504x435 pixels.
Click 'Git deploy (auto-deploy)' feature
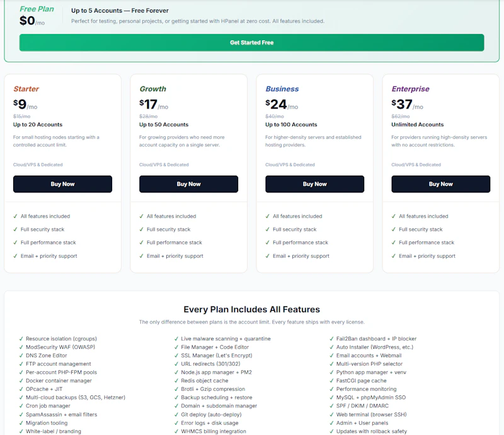(x=211, y=414)
